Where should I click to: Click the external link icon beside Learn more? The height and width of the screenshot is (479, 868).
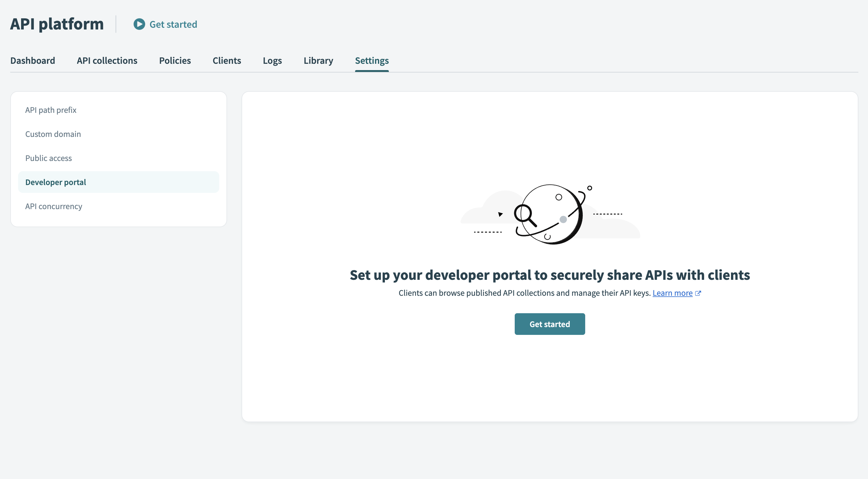(698, 293)
